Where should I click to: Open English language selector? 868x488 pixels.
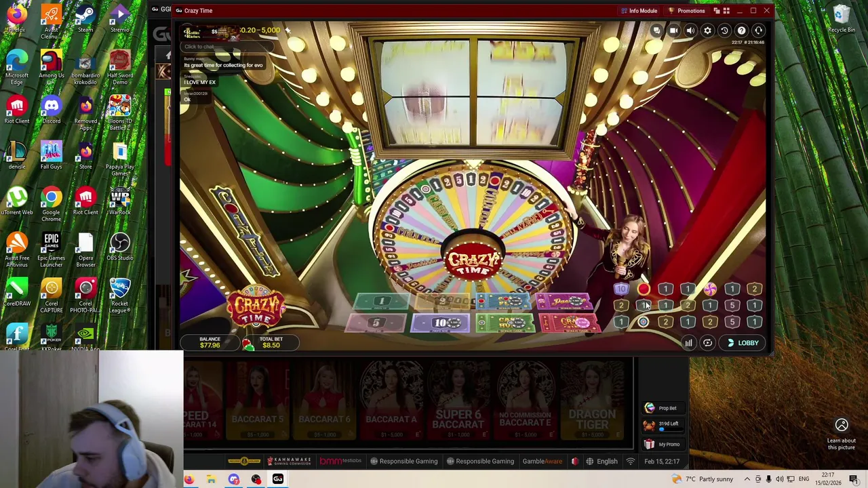[602, 462]
